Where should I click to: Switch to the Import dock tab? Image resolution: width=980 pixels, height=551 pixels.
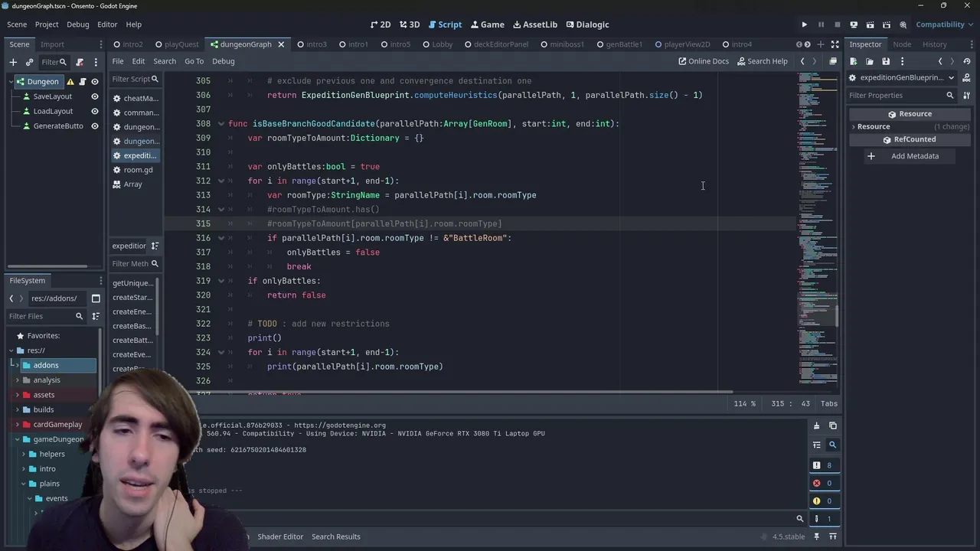pyautogui.click(x=52, y=44)
